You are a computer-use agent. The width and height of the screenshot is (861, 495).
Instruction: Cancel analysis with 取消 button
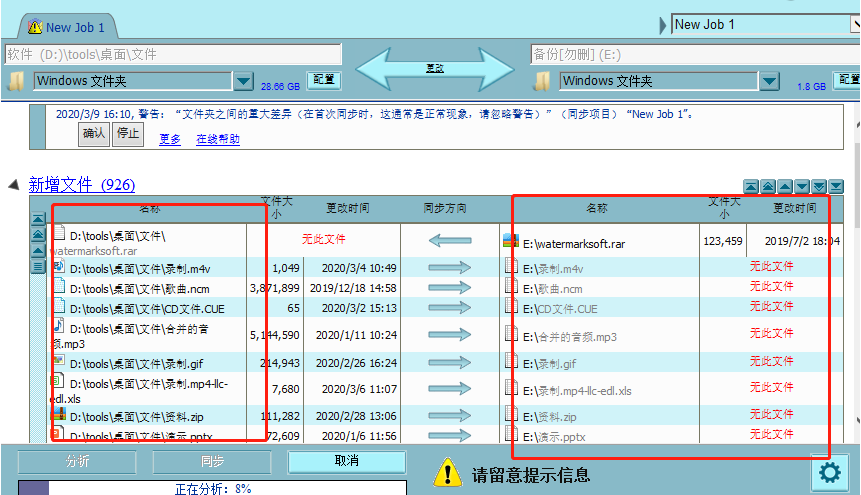point(347,461)
